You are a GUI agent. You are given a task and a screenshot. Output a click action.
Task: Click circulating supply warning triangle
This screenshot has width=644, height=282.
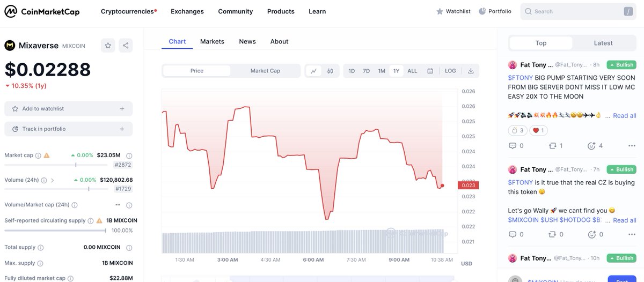(99, 220)
